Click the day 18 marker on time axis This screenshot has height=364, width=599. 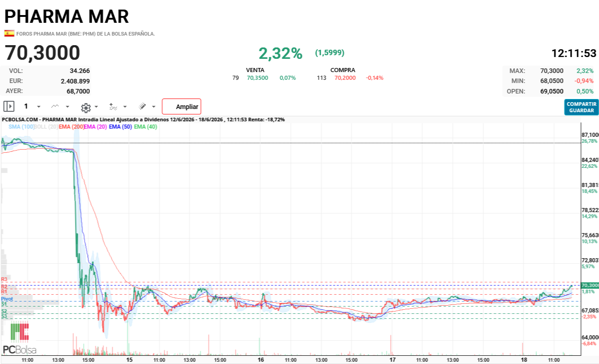click(x=524, y=360)
